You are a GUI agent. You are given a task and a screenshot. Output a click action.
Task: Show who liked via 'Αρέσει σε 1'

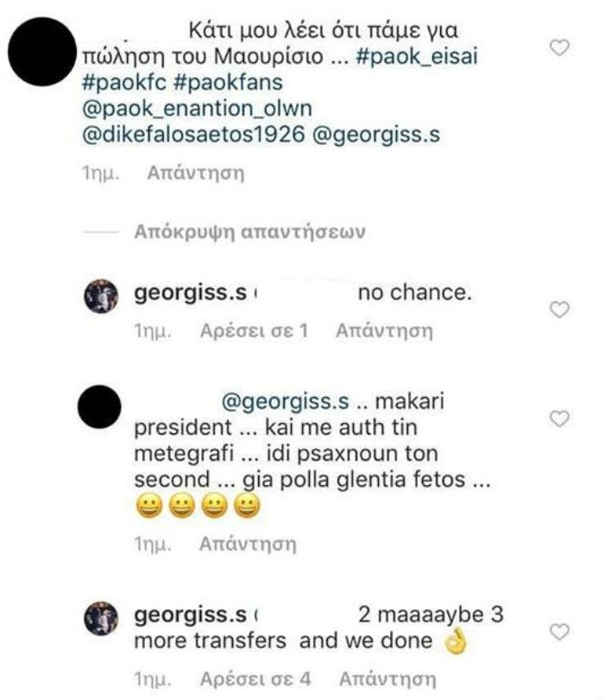coord(254,331)
